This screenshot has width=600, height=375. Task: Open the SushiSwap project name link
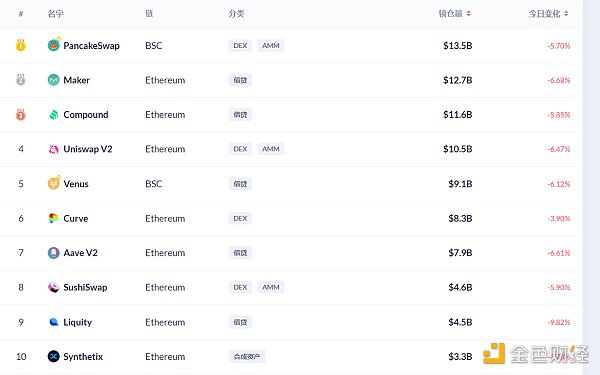pos(85,287)
